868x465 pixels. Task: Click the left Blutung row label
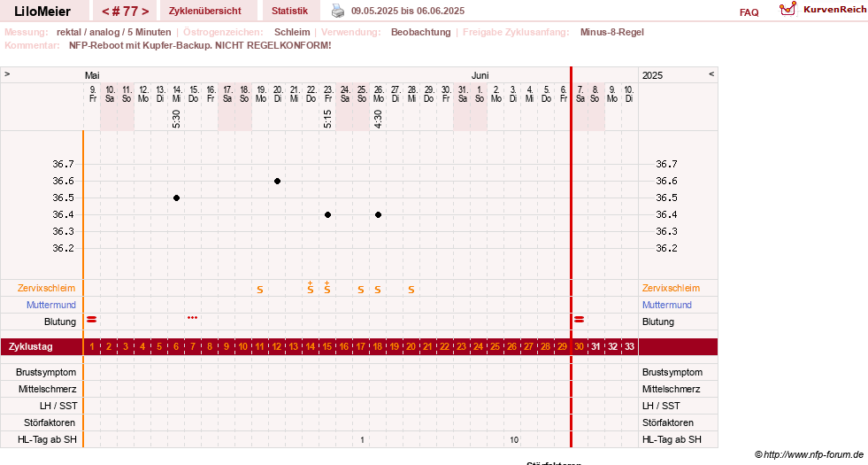point(60,322)
